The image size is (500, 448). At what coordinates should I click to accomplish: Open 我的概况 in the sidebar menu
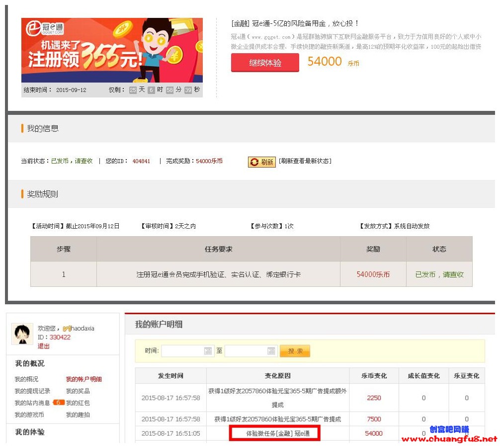coord(26,379)
